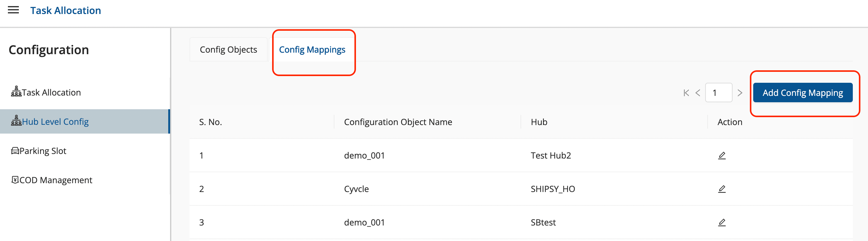Click the Hub column header

[x=539, y=122]
